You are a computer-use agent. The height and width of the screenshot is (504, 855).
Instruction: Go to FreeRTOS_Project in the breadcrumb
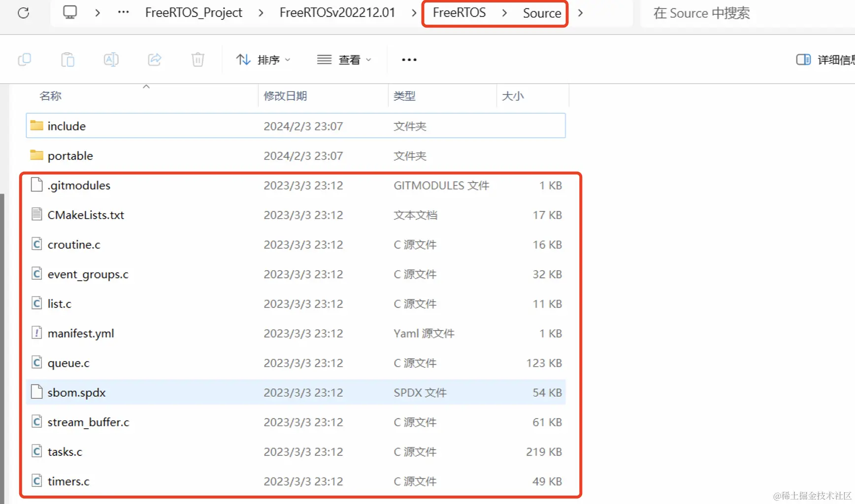pyautogui.click(x=194, y=12)
